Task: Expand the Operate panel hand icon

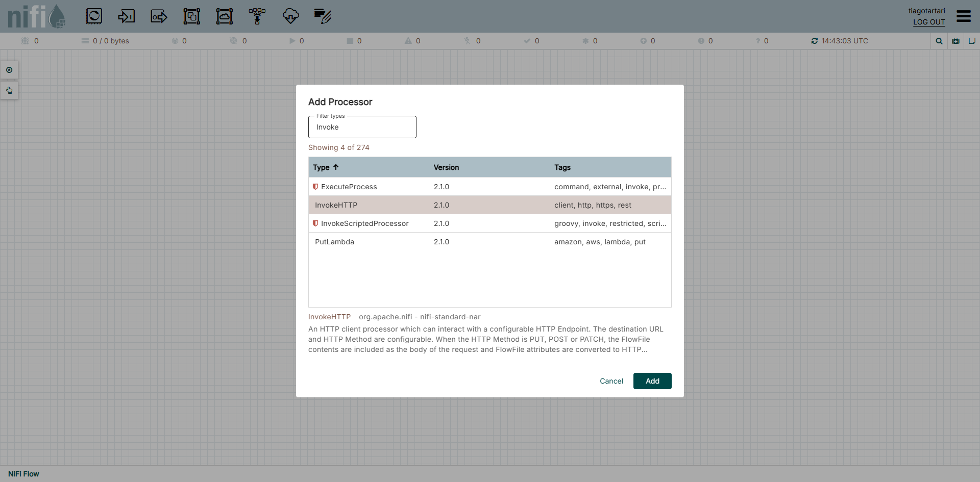Action: [9, 90]
